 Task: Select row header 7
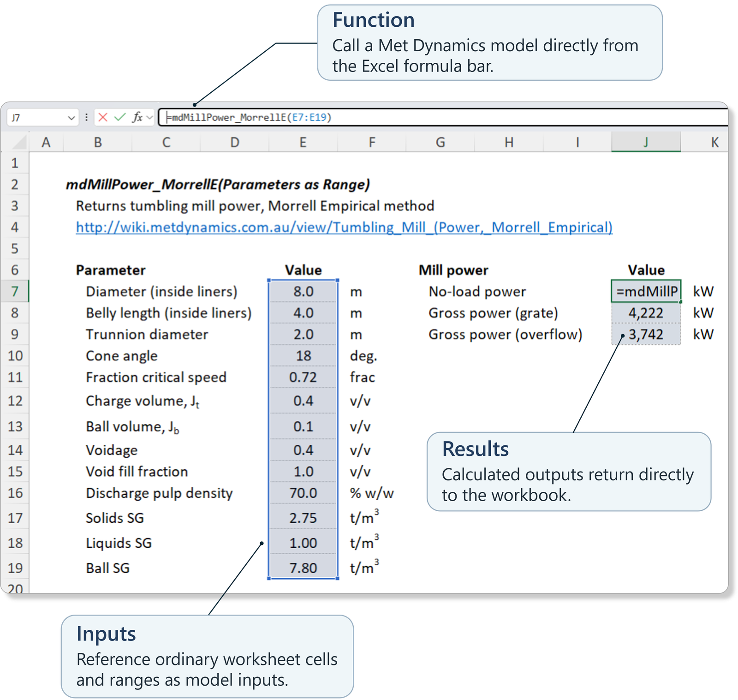pos(15,292)
